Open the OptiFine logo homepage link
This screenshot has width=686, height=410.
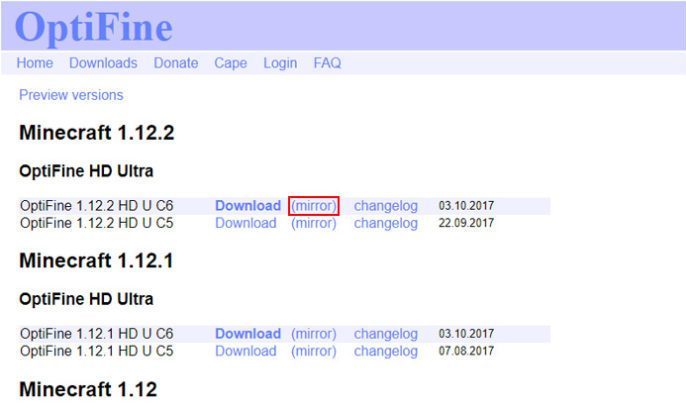94,27
